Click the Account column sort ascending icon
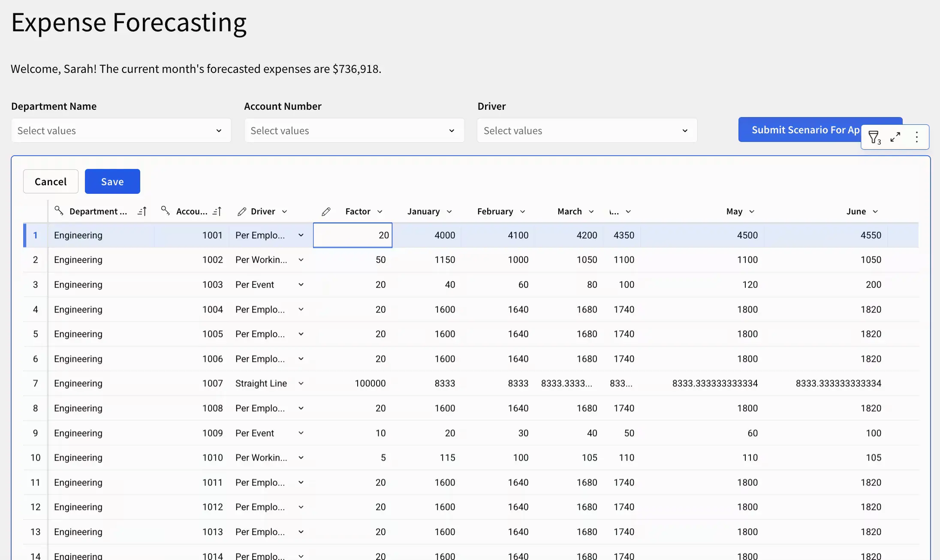Viewport: 940px width, 560px height. coord(217,211)
